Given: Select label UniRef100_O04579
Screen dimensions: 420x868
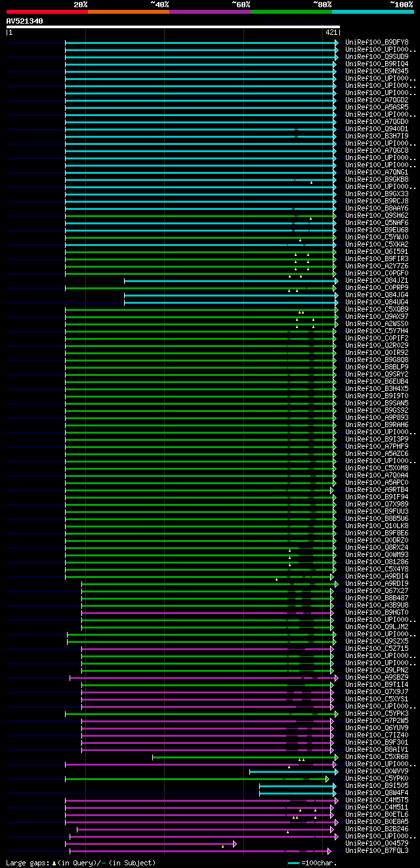Looking at the screenshot, I should pyautogui.click(x=377, y=844).
